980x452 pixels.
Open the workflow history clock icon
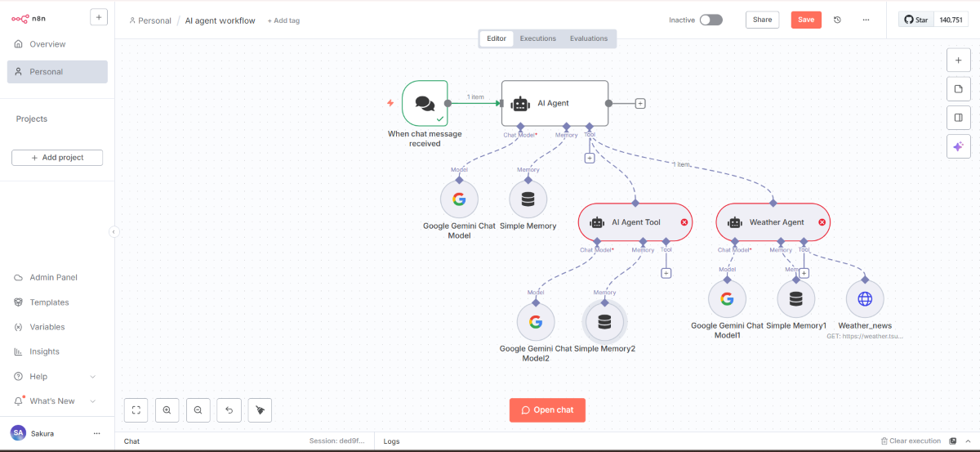tap(837, 20)
